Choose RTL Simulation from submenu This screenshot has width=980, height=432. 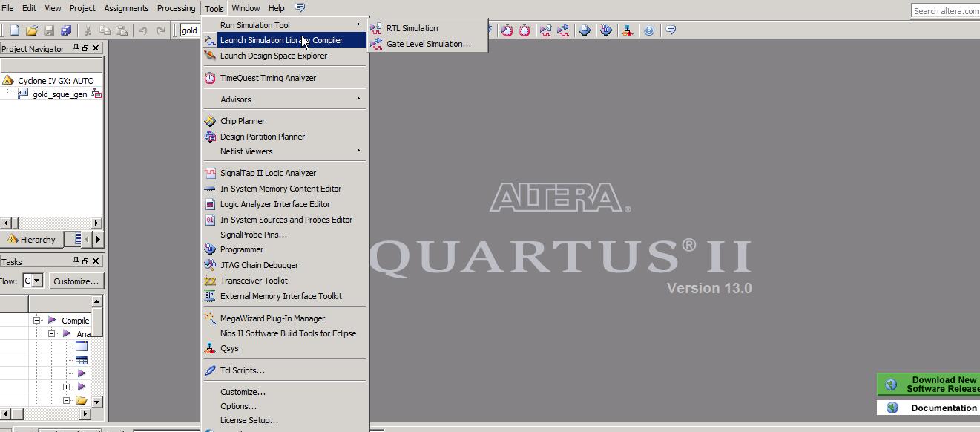coord(428,28)
